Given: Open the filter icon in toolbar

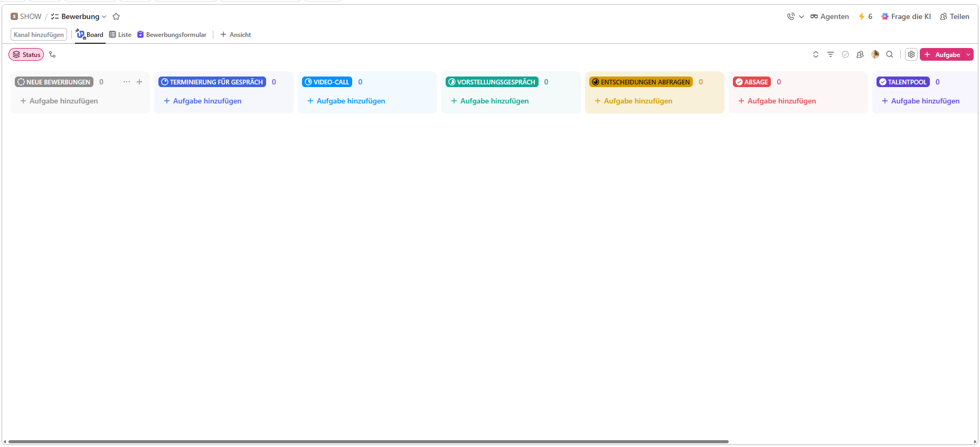Looking at the screenshot, I should pos(831,54).
